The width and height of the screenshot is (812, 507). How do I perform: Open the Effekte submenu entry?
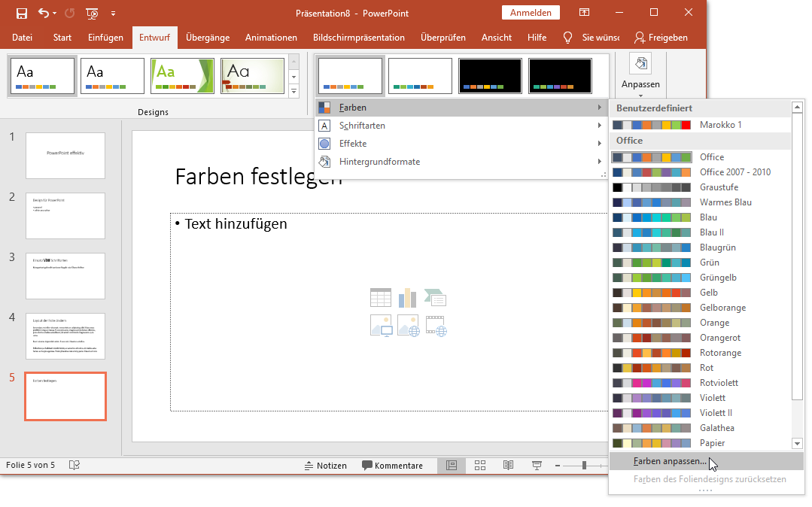(x=461, y=144)
